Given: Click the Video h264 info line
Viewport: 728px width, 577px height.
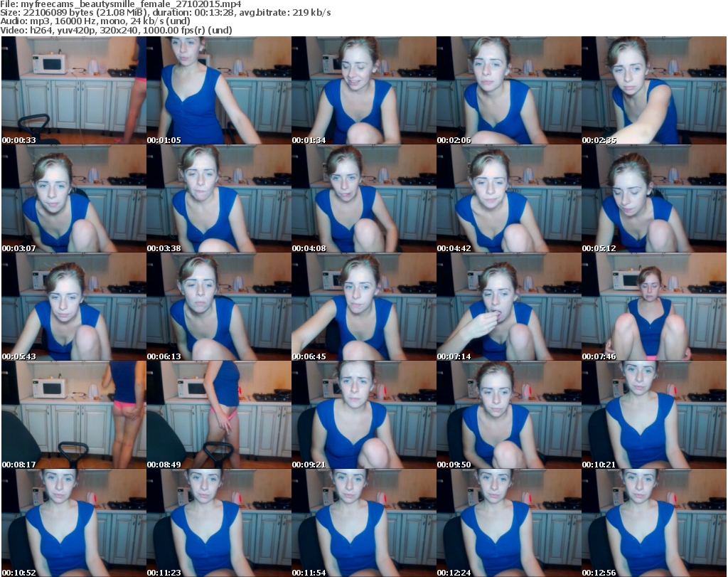Looking at the screenshot, I should [116, 30].
